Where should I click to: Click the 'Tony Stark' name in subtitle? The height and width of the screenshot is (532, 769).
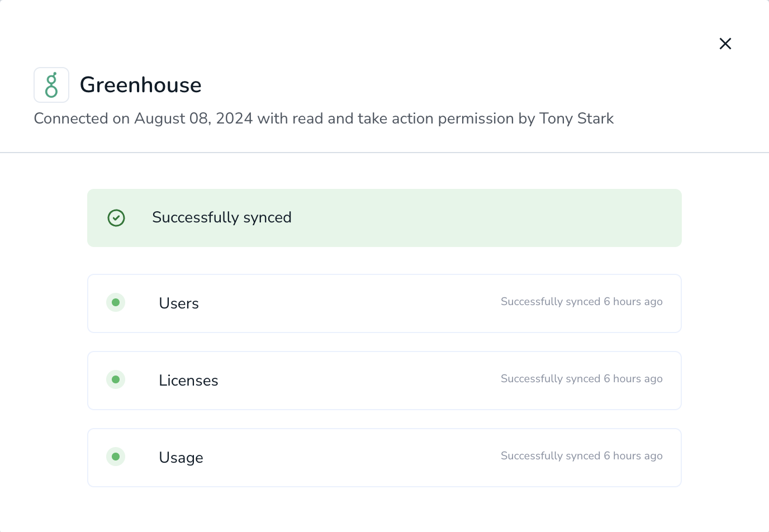coord(577,118)
